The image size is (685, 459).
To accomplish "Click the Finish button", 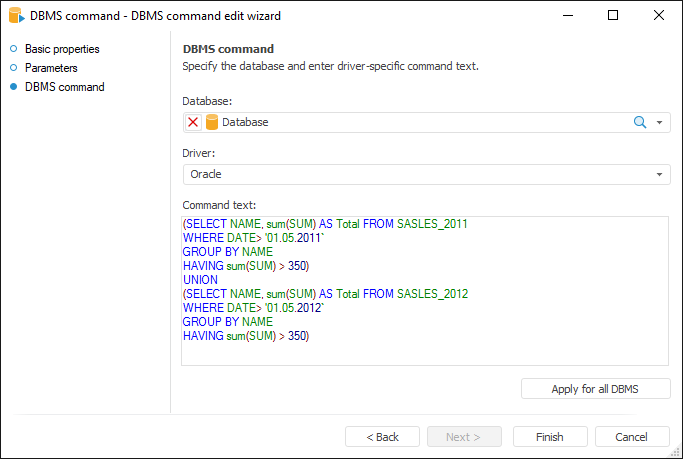I will pyautogui.click(x=549, y=437).
